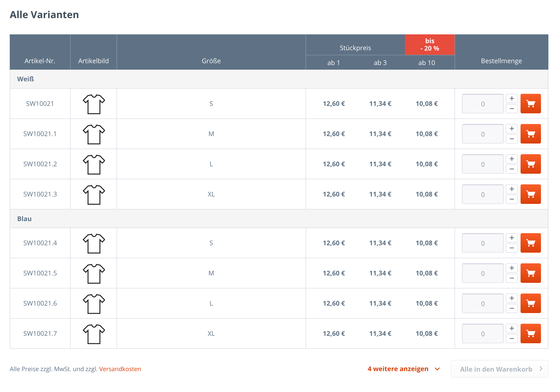Open the Versandkosten link
The image size is (560, 392).
point(120,369)
